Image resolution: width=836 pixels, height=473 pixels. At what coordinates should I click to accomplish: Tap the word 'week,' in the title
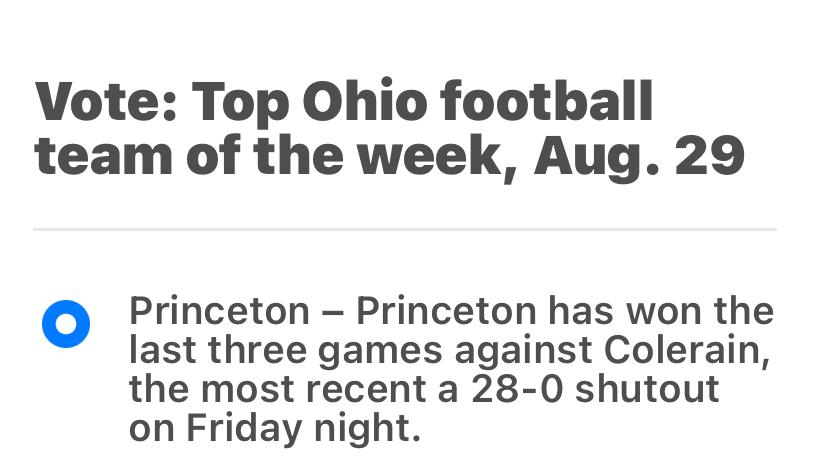(454, 156)
